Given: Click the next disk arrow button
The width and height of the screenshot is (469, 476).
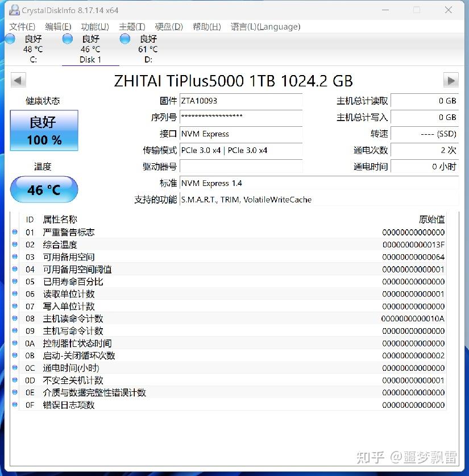Looking at the screenshot, I should click(x=450, y=80).
